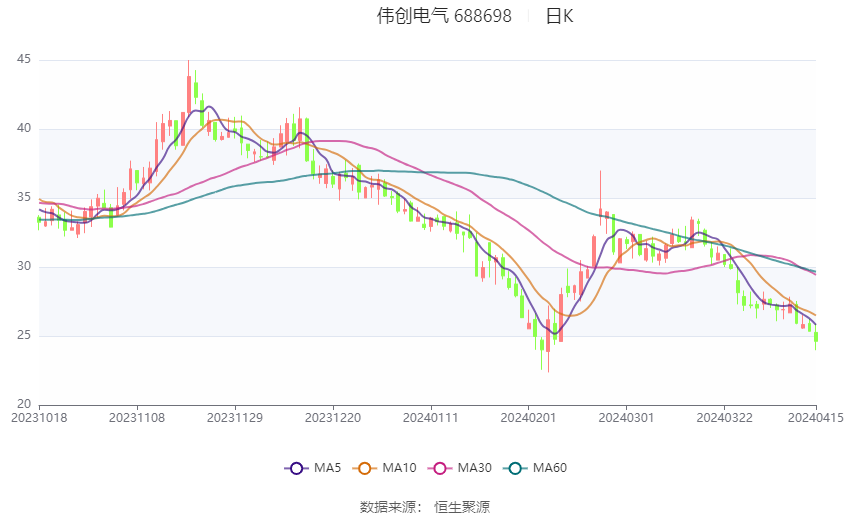Hide the MA30 line via its label
Viewport: 850px width, 517px height.
pyautogui.click(x=474, y=468)
